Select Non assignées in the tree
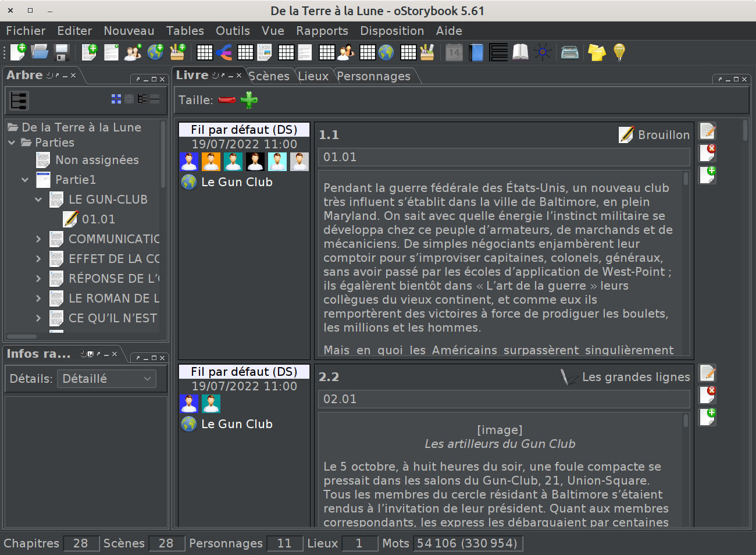Viewport: 756px width, 555px height. 97,160
